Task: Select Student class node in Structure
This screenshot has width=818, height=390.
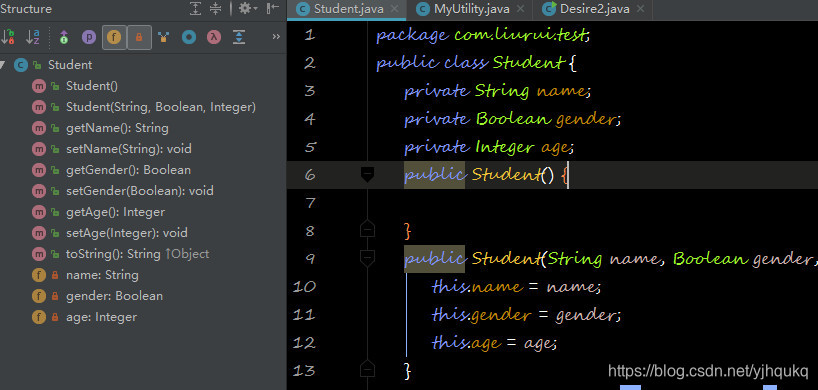Action: point(70,65)
